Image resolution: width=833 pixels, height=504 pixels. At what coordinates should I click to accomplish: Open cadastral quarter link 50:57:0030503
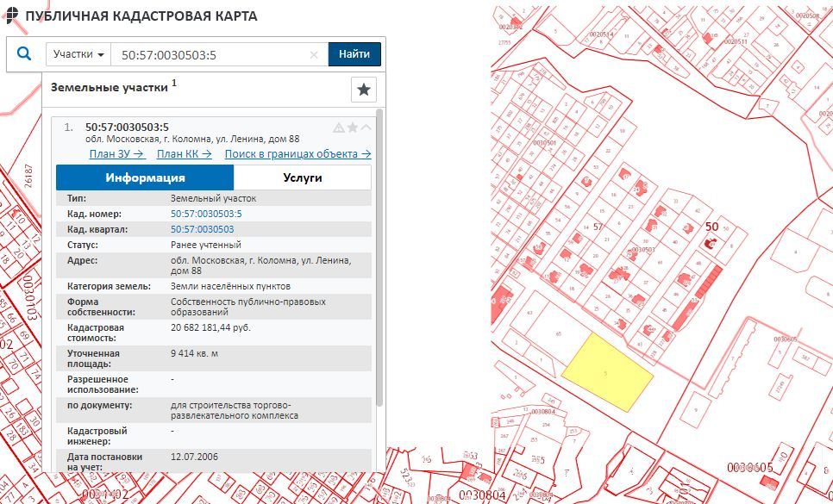click(202, 229)
